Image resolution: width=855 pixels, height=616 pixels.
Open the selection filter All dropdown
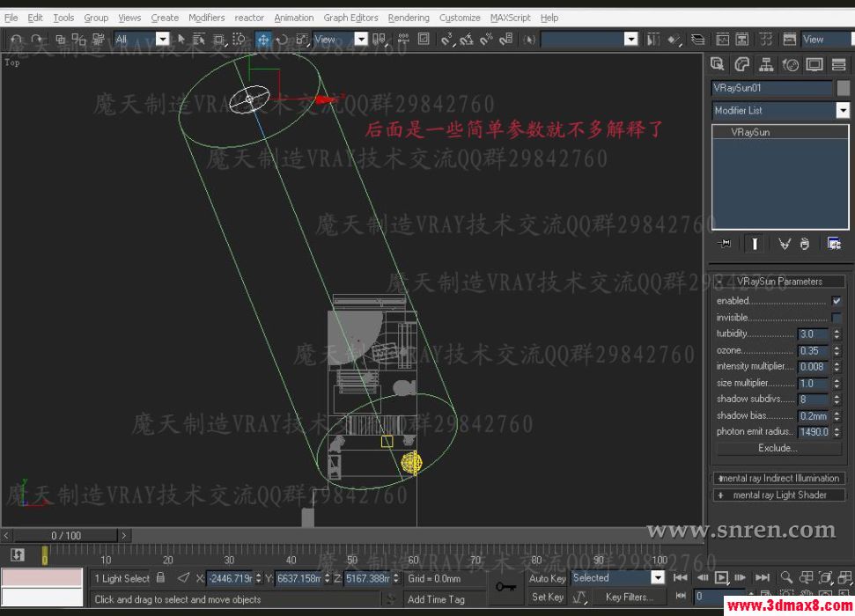(164, 39)
